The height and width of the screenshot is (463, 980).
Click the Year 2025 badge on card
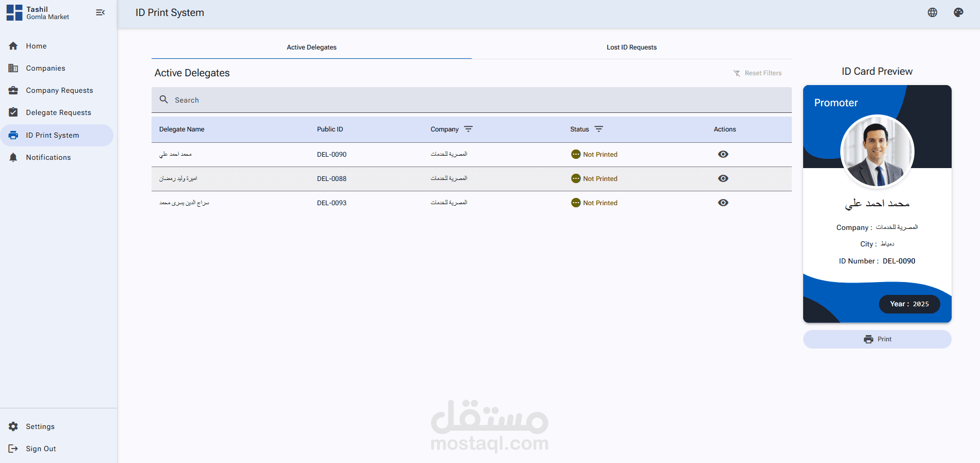click(909, 304)
